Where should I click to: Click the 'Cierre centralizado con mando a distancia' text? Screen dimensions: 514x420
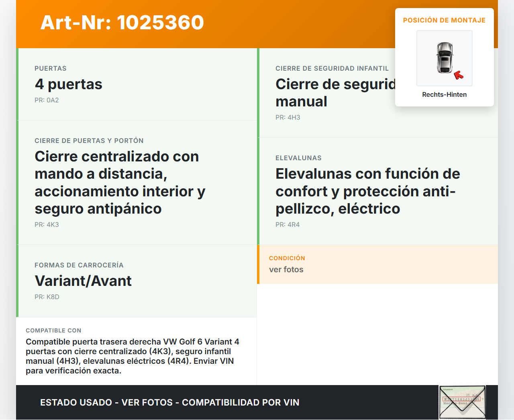pyautogui.click(x=120, y=182)
